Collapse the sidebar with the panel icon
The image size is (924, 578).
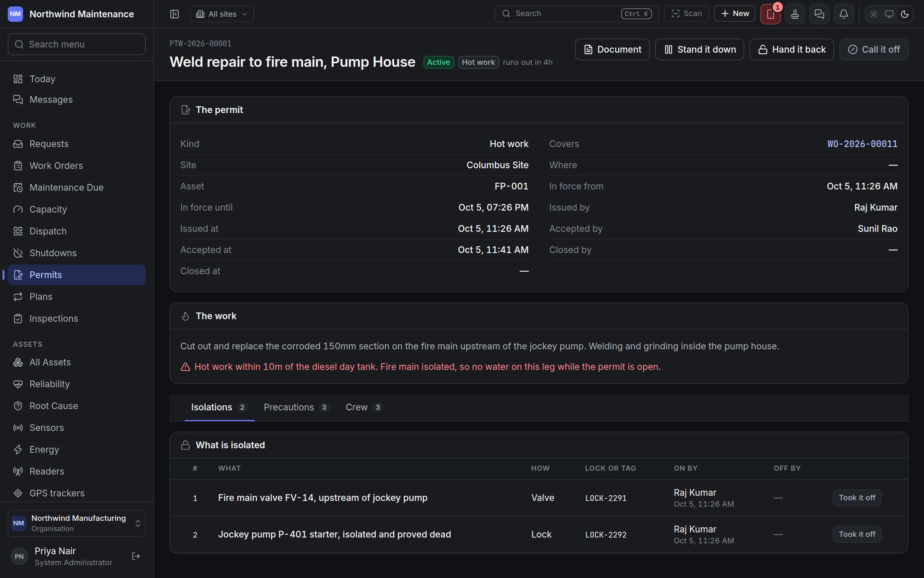tap(175, 14)
